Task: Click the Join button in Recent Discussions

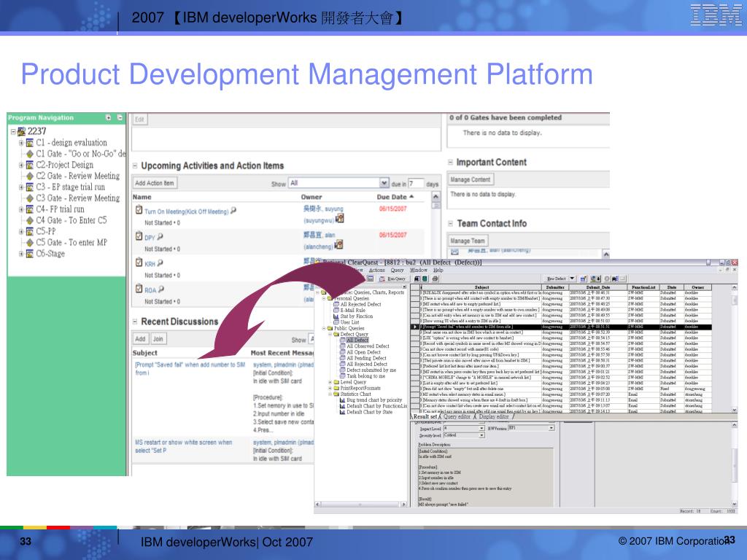Action: pyautogui.click(x=158, y=339)
